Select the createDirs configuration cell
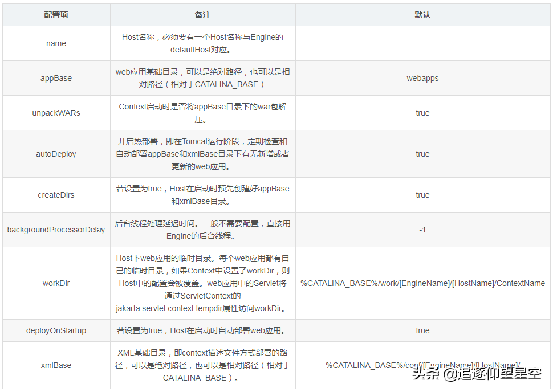Viewport: 553px width, 392px height. point(56,195)
